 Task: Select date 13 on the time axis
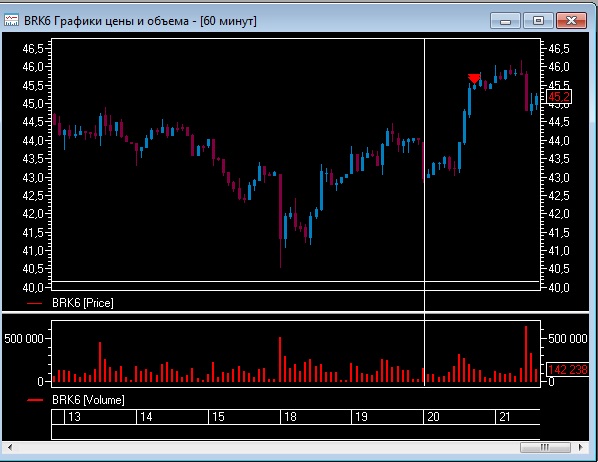coord(74,417)
